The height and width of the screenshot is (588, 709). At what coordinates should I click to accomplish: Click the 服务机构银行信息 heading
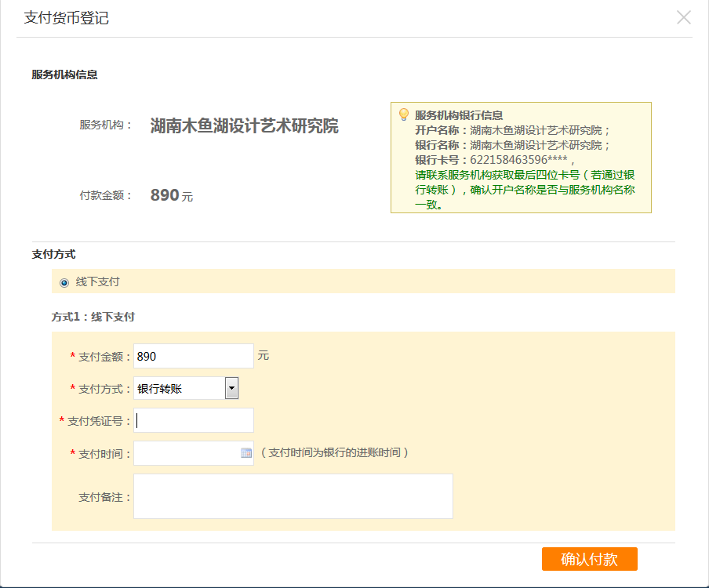point(459,115)
